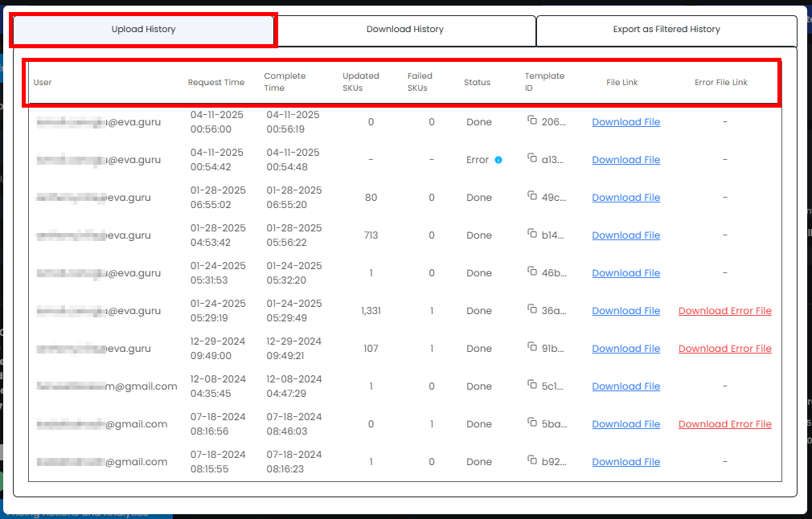Screen dimensions: 812x519
Task: Copy template ID starting with 91b
Action: click(x=532, y=347)
